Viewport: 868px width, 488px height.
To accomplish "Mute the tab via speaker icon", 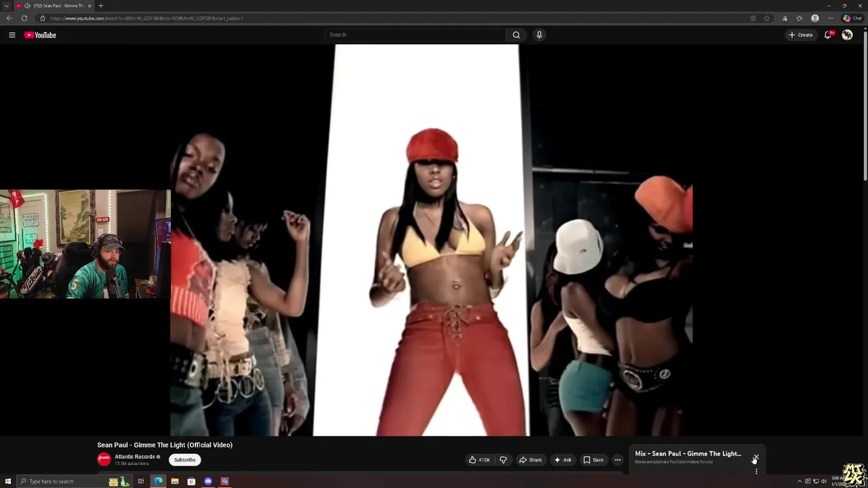I will pos(28,5).
